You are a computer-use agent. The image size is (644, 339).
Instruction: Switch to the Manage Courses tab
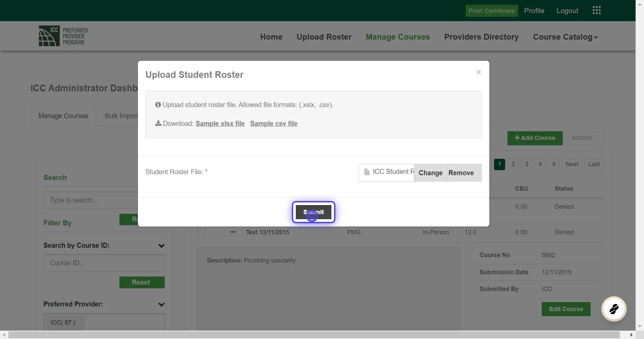[63, 116]
